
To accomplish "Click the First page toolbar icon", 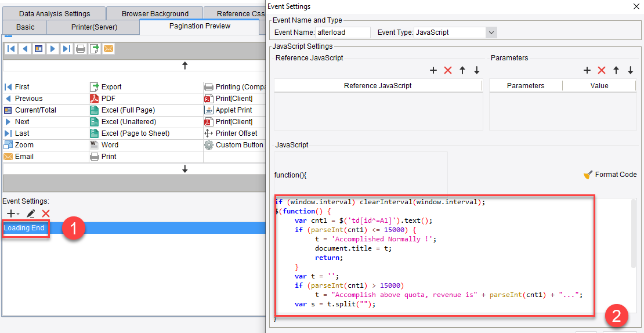I will (12, 49).
